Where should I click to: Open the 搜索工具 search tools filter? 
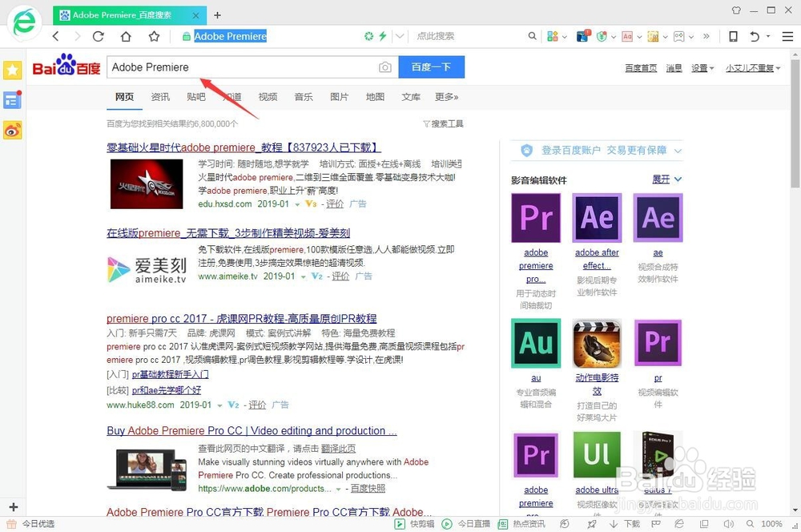[x=443, y=123]
